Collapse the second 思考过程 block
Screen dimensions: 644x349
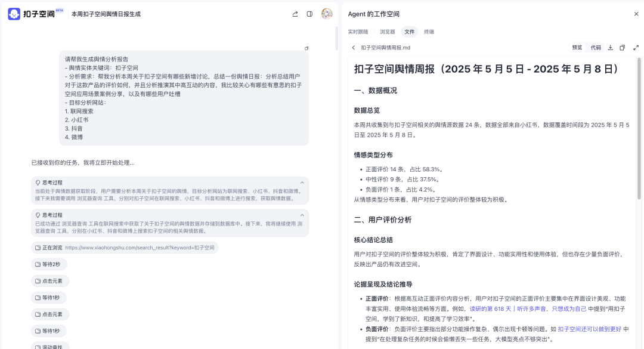click(x=302, y=215)
